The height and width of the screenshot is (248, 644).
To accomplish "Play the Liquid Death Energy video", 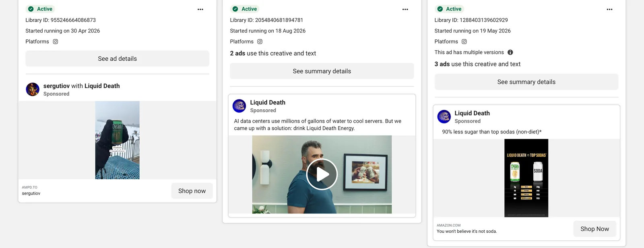I will 322,174.
